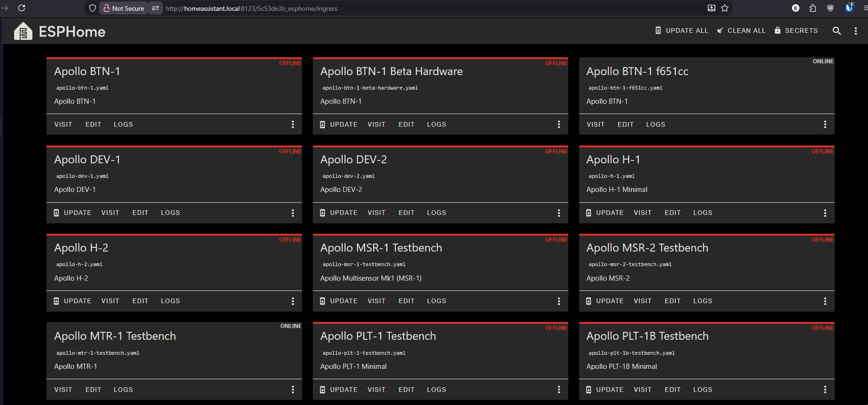Screen dimensions: 868x405
Task: Open the browser extensions puzzle icon
Action: pos(813,8)
